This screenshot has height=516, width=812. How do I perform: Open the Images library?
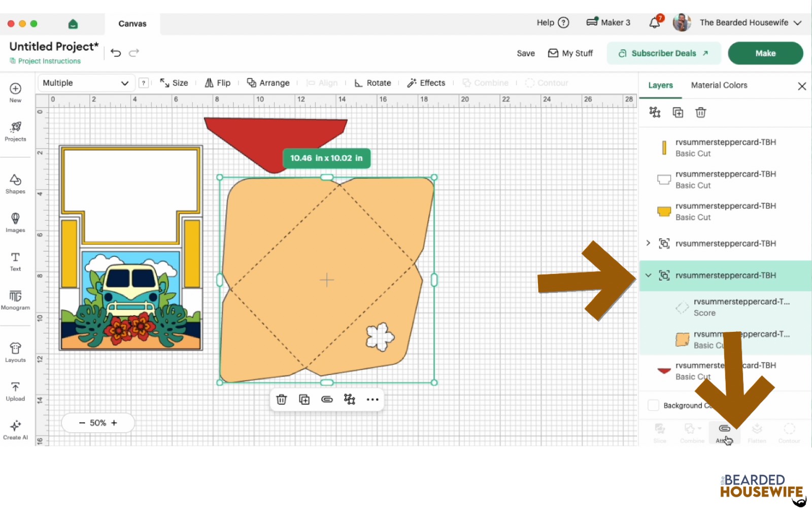tap(15, 222)
